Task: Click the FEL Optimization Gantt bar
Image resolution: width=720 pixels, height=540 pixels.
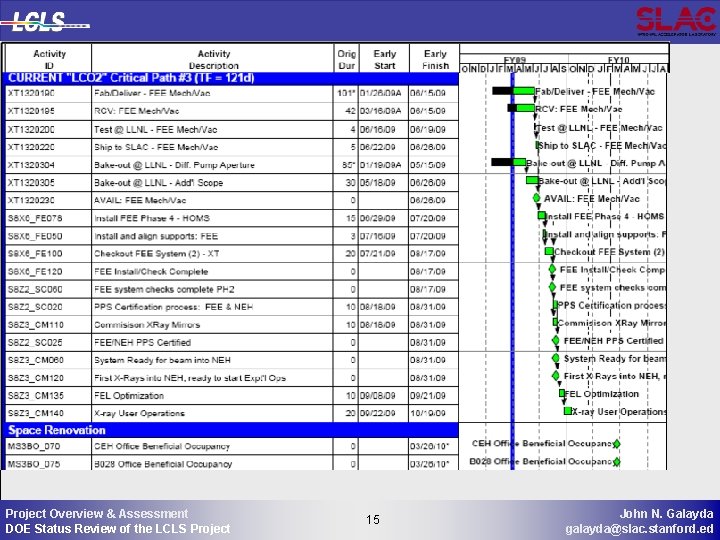Action: (x=562, y=393)
